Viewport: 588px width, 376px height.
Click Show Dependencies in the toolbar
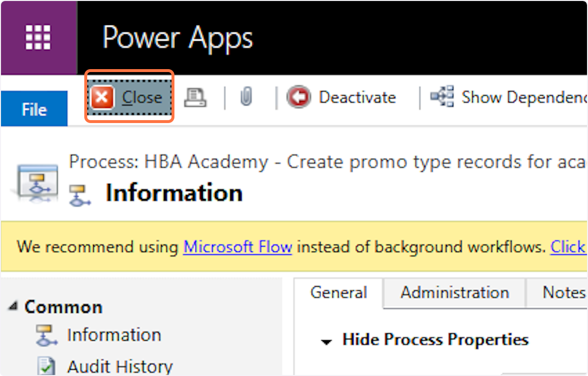click(x=508, y=97)
